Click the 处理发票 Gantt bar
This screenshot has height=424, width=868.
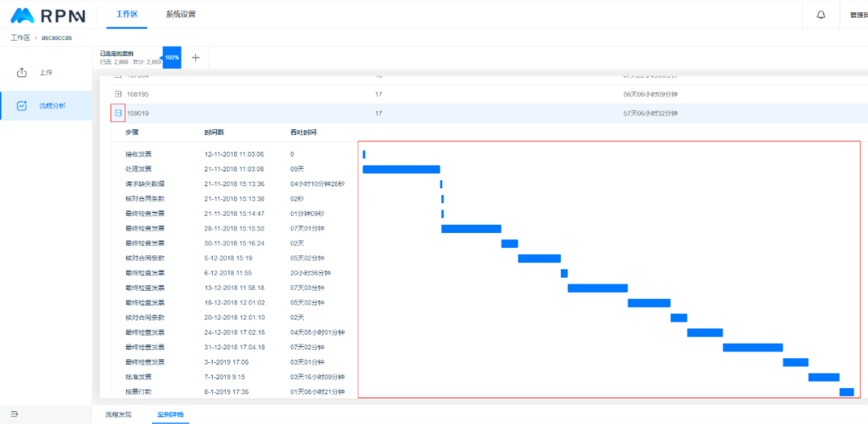point(401,169)
